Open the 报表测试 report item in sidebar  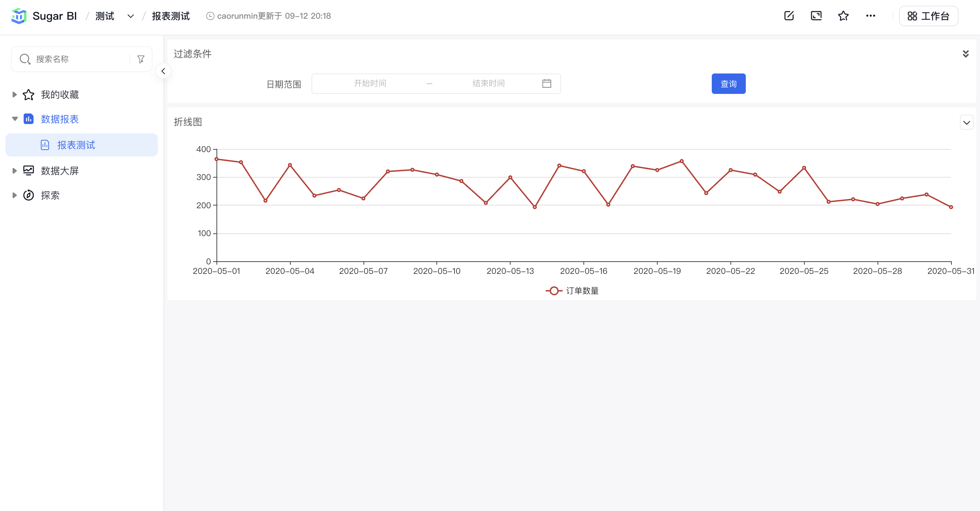(x=82, y=145)
